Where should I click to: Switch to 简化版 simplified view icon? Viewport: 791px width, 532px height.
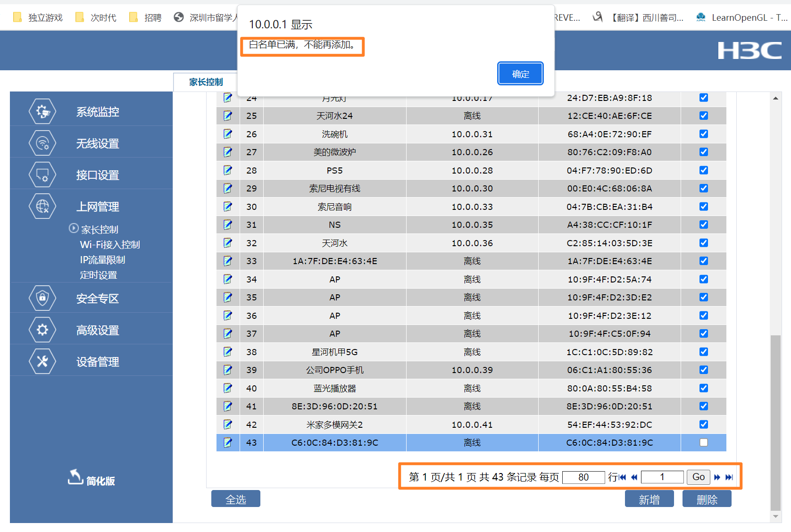pos(75,477)
